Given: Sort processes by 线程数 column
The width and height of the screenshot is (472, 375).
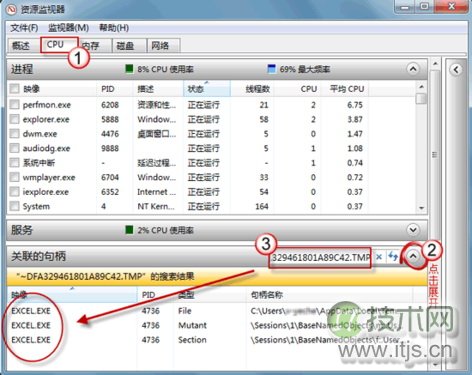Looking at the screenshot, I should click(x=252, y=89).
